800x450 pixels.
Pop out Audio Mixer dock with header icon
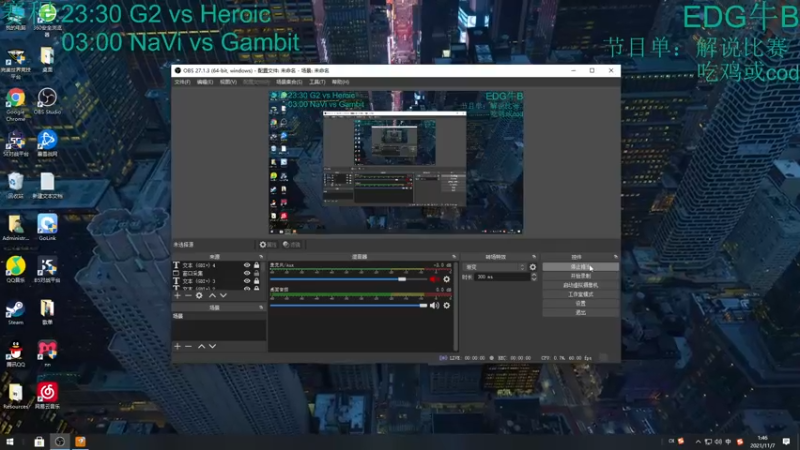click(454, 257)
